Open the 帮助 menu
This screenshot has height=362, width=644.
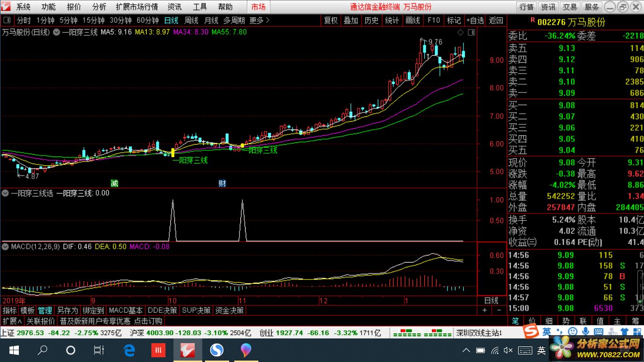(225, 7)
